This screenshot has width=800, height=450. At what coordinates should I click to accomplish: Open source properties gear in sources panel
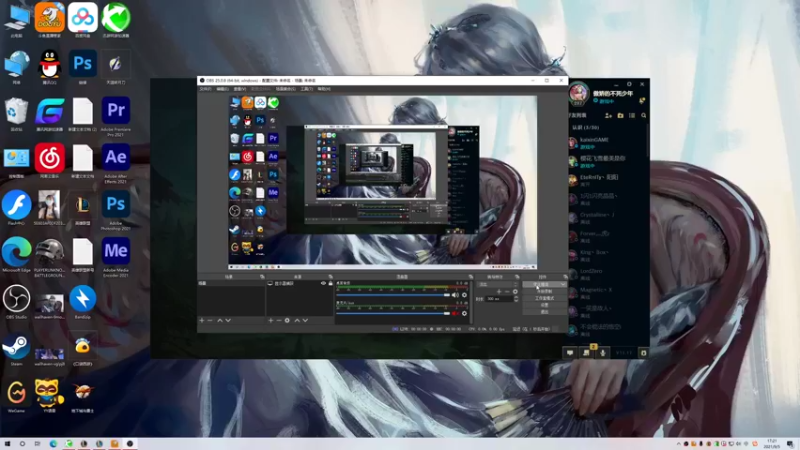(287, 320)
